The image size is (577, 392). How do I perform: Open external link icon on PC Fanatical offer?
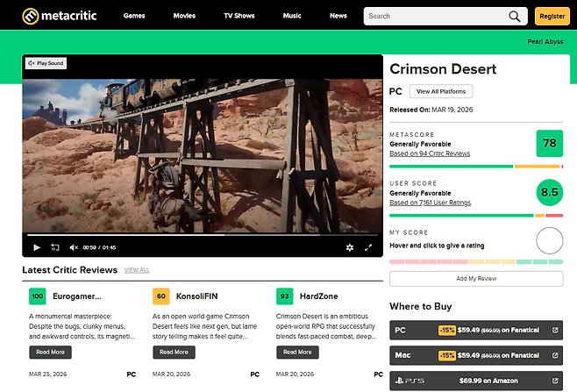coord(553,331)
